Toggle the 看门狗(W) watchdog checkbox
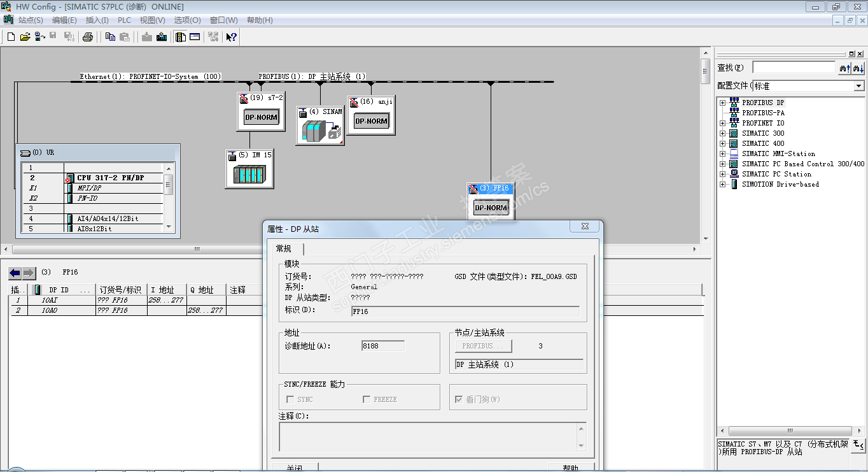868x472 pixels. (459, 399)
